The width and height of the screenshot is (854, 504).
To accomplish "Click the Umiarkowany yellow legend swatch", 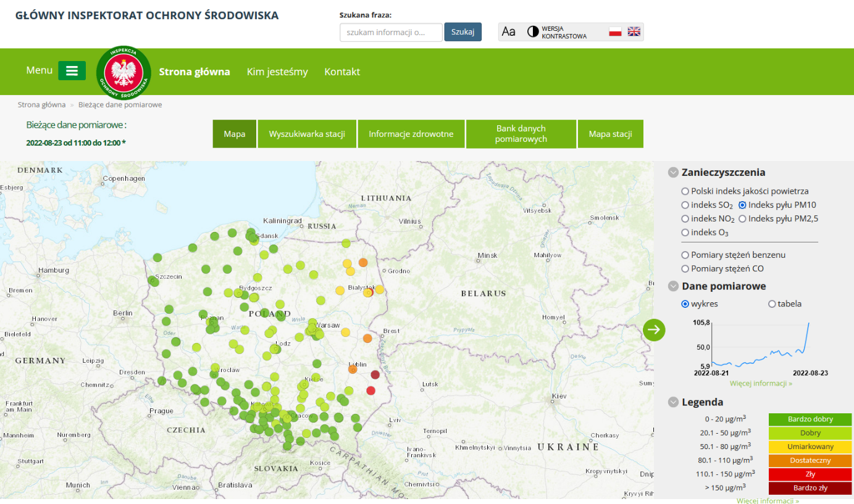I will point(810,447).
